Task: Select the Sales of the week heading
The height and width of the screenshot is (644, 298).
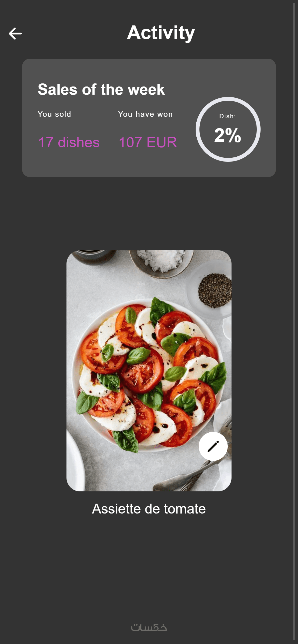Action: click(x=101, y=90)
